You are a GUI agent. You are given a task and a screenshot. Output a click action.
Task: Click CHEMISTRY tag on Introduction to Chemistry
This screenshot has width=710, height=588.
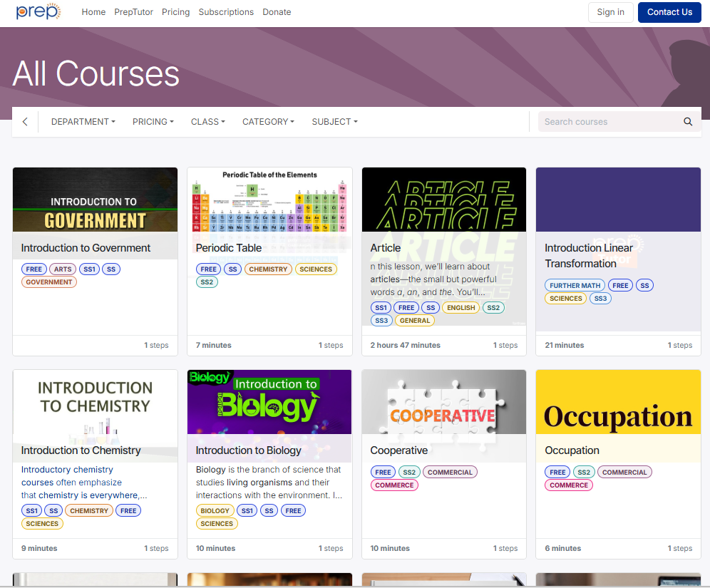pyautogui.click(x=88, y=510)
